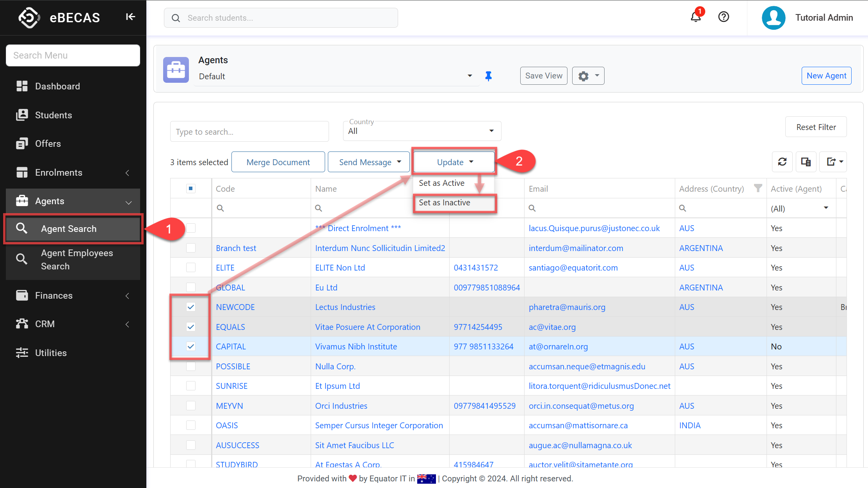Click the Type to search field

pyautogui.click(x=249, y=132)
